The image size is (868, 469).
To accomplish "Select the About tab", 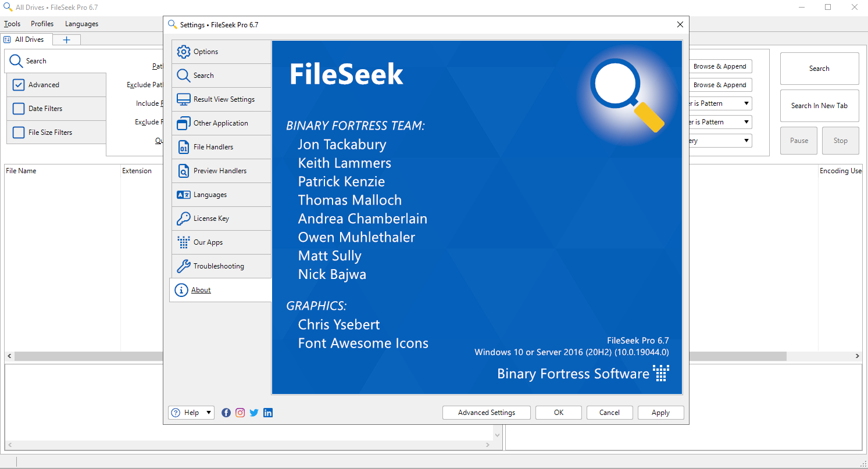I will tap(220, 290).
